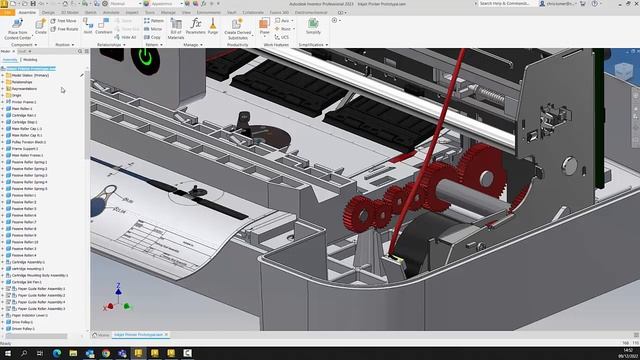Click the Point work feature
Viewport: 640px width, 360px height.
tap(284, 29)
